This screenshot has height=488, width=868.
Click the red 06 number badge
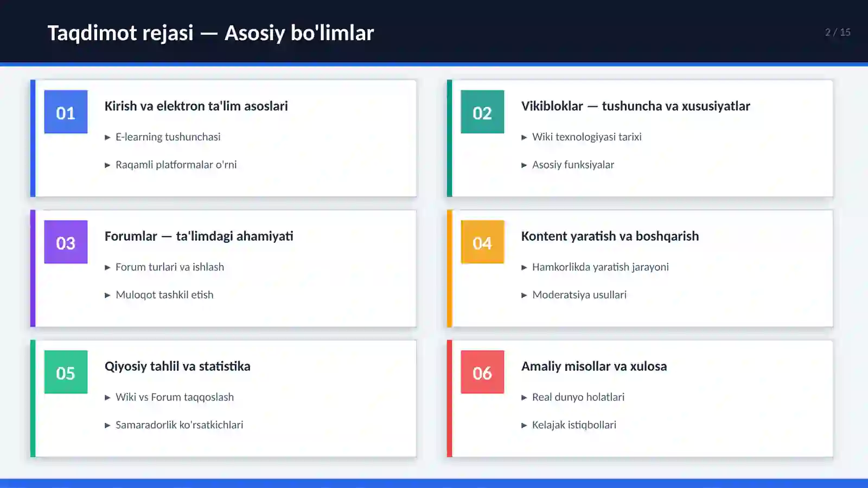pos(482,372)
